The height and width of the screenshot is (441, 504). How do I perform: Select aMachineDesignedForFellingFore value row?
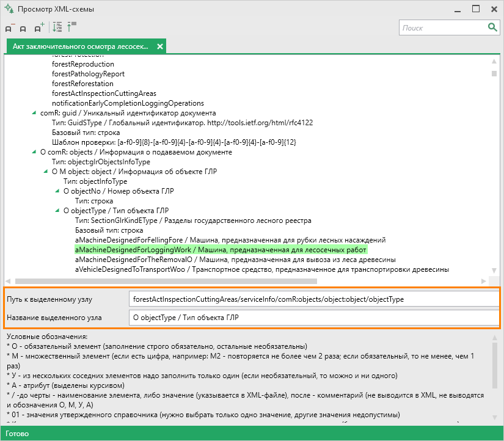coord(230,240)
